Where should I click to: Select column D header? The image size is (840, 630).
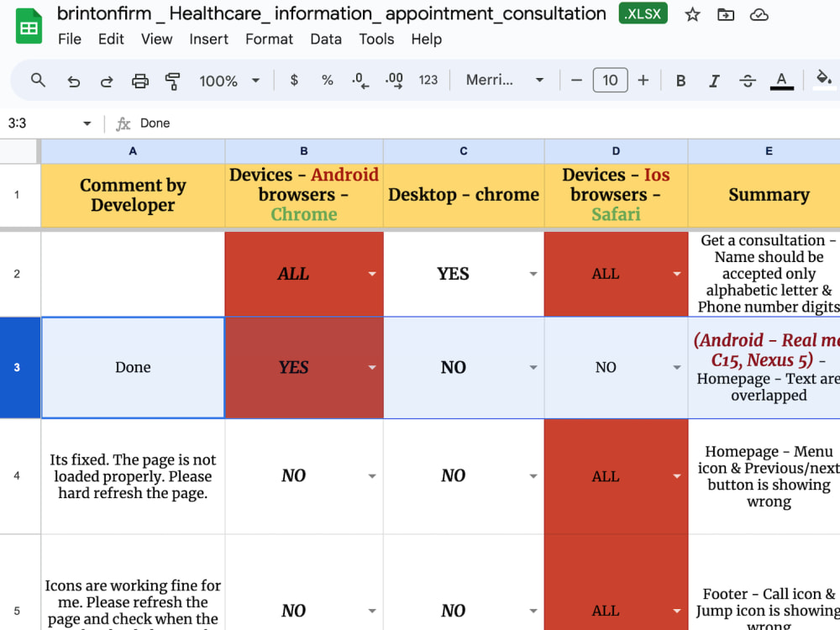pos(616,151)
